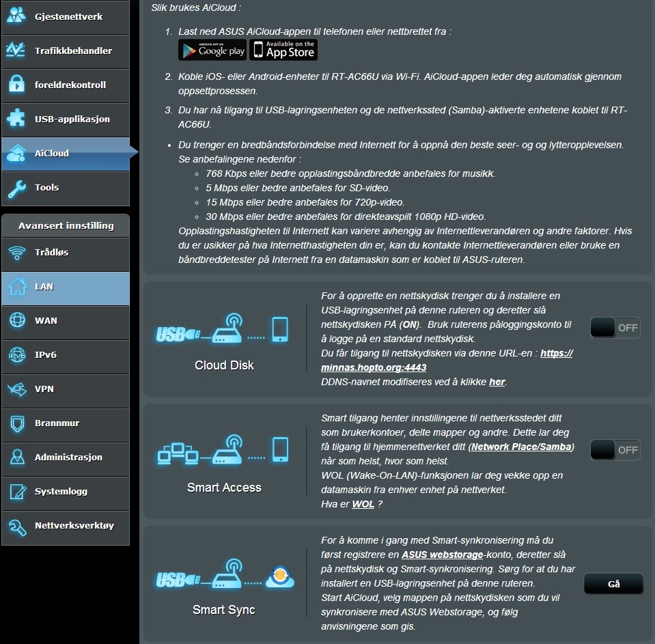Open USB-applikasjon menu entry
Screen dimensions: 655x644
click(66, 120)
